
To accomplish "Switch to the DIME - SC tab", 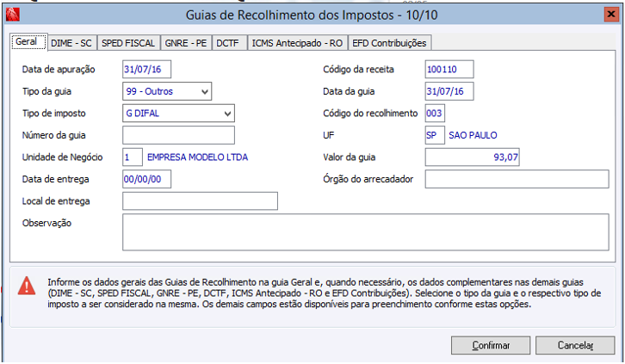I will [x=71, y=43].
